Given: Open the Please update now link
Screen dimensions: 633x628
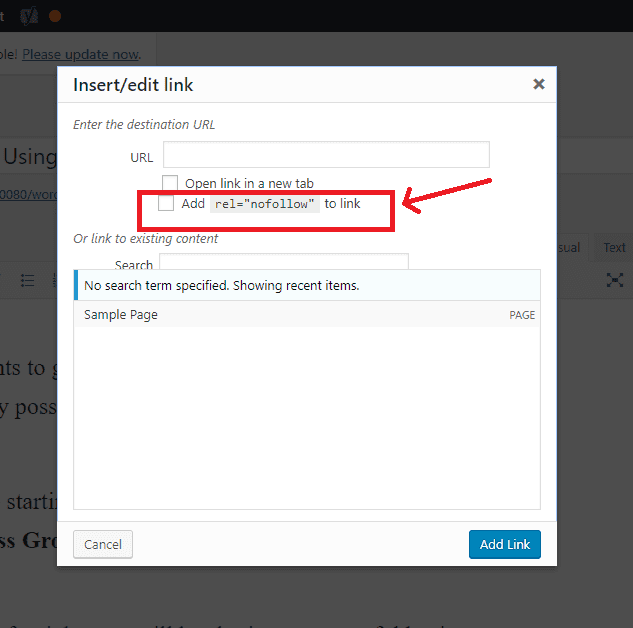Looking at the screenshot, I should [81, 54].
